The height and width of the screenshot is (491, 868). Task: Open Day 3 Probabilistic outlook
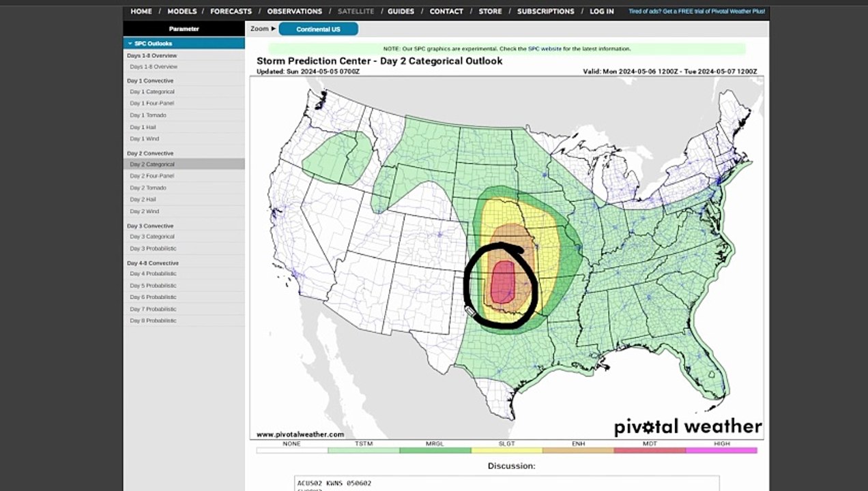tap(154, 248)
